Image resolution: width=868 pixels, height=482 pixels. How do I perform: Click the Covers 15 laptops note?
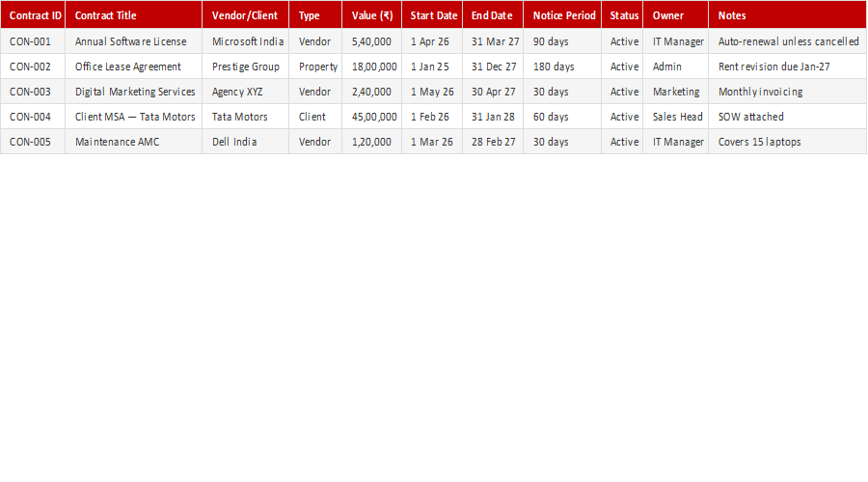click(x=787, y=142)
